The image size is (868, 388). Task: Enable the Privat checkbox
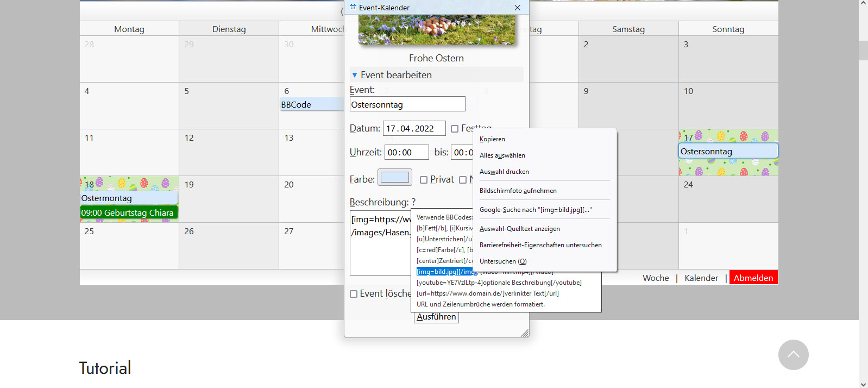pyautogui.click(x=424, y=180)
